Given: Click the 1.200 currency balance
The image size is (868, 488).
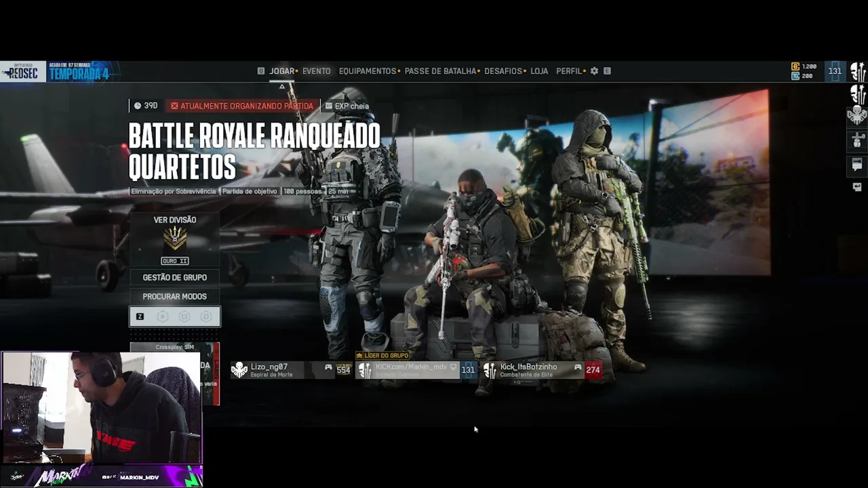Looking at the screenshot, I should pos(809,66).
